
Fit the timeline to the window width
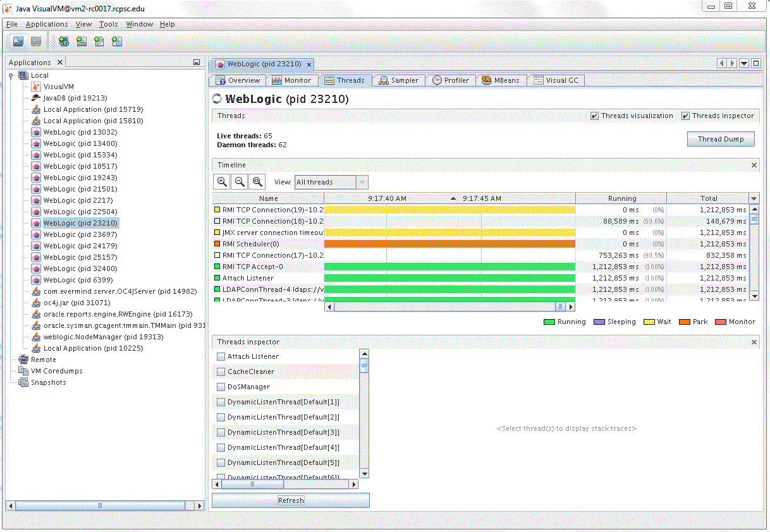point(257,182)
